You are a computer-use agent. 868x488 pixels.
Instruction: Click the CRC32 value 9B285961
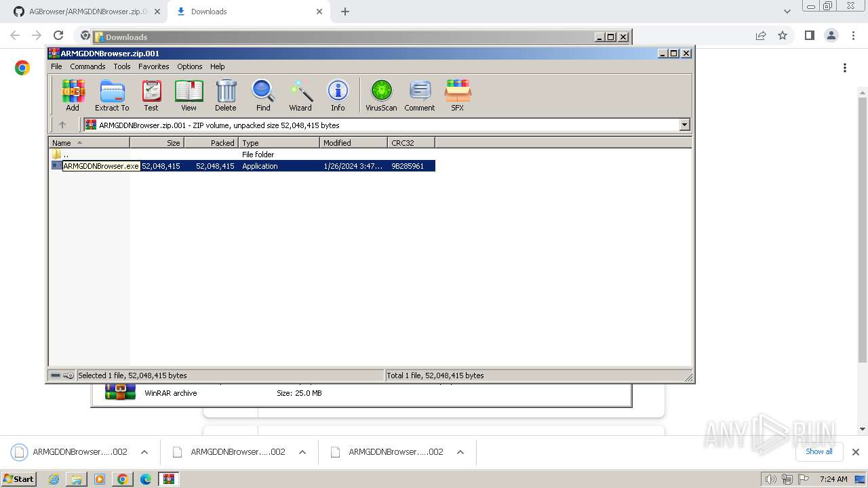pos(408,166)
